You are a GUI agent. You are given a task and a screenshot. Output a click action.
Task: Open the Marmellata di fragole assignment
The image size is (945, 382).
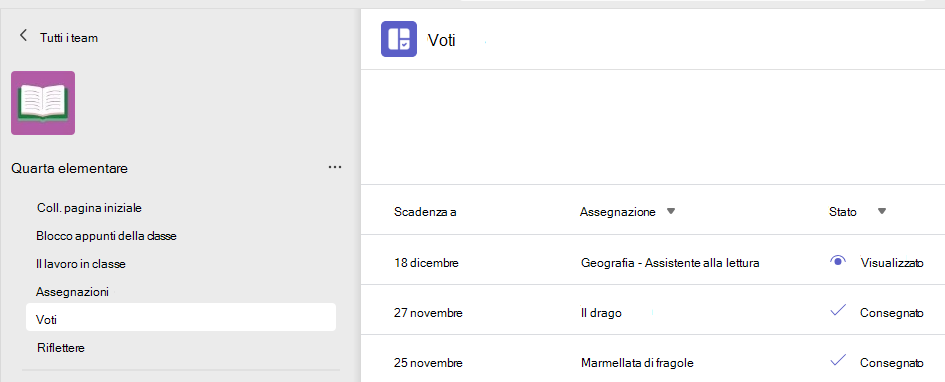(637, 363)
